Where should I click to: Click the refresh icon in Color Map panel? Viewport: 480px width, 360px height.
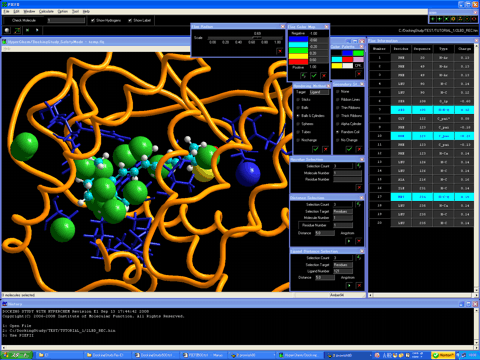(x=304, y=76)
